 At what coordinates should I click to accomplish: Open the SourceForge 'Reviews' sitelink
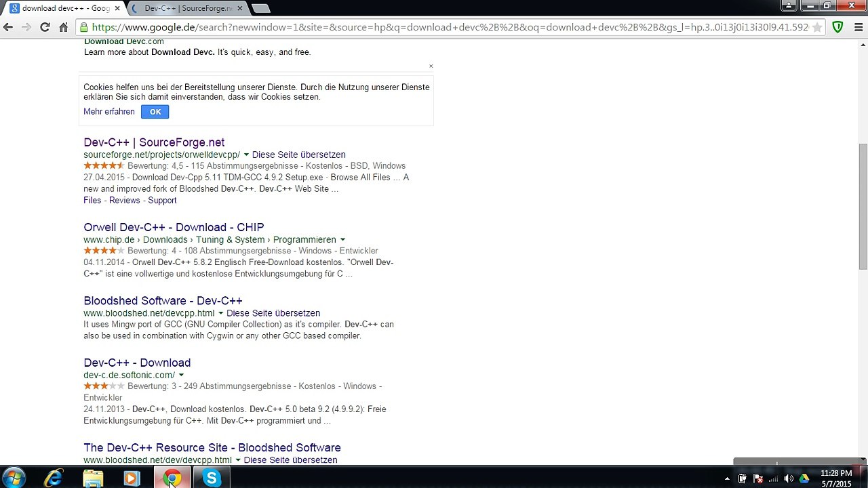[124, 200]
